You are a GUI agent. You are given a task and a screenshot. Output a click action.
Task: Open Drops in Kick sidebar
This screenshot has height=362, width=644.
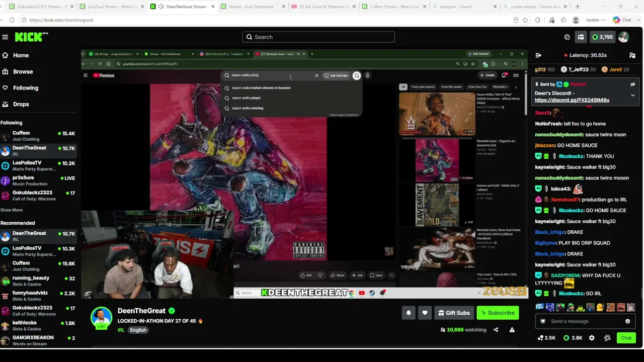click(x=21, y=104)
